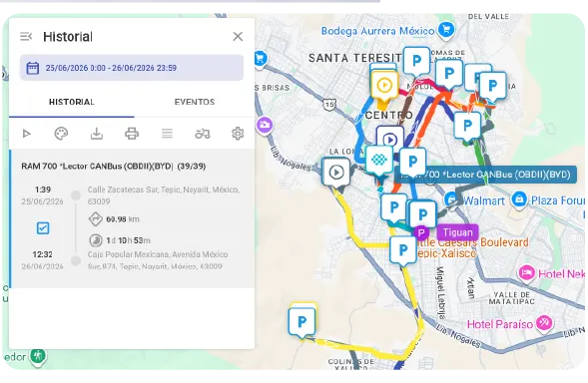Image resolution: width=588 pixels, height=383 pixels.
Task: Click the Calle Zacatecas Sur start address
Action: click(164, 195)
